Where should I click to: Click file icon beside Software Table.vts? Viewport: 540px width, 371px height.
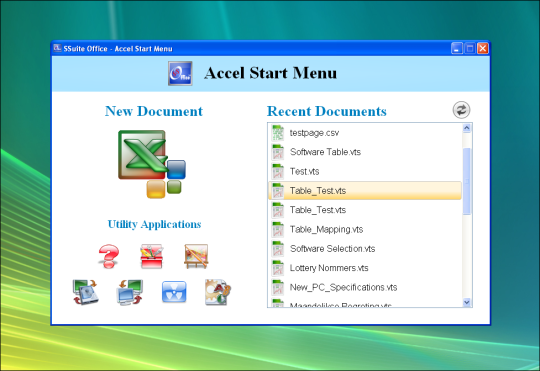coord(278,152)
